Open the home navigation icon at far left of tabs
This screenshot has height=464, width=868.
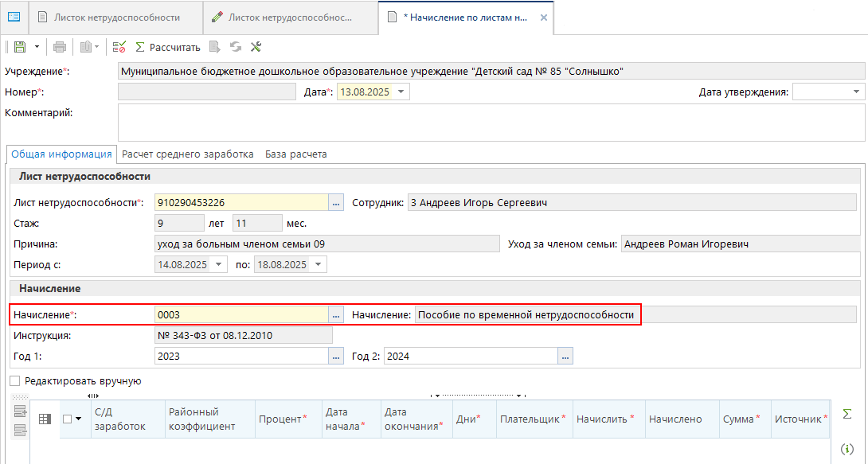click(14, 17)
